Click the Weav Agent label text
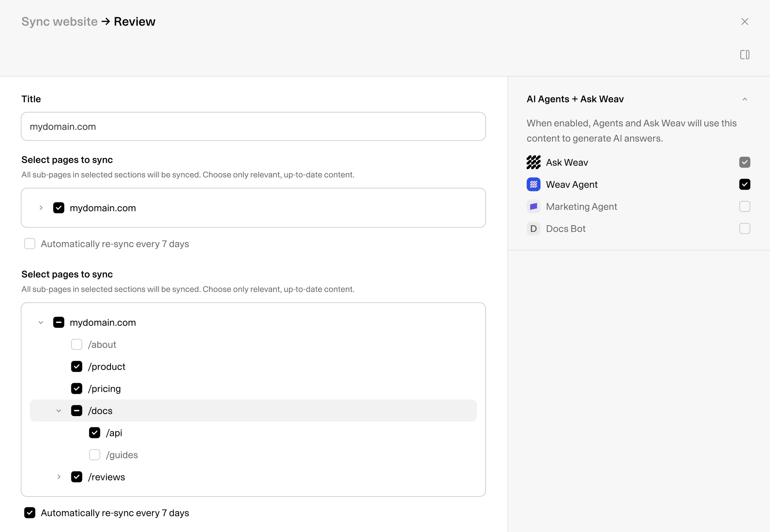This screenshot has height=532, width=770. 572,185
